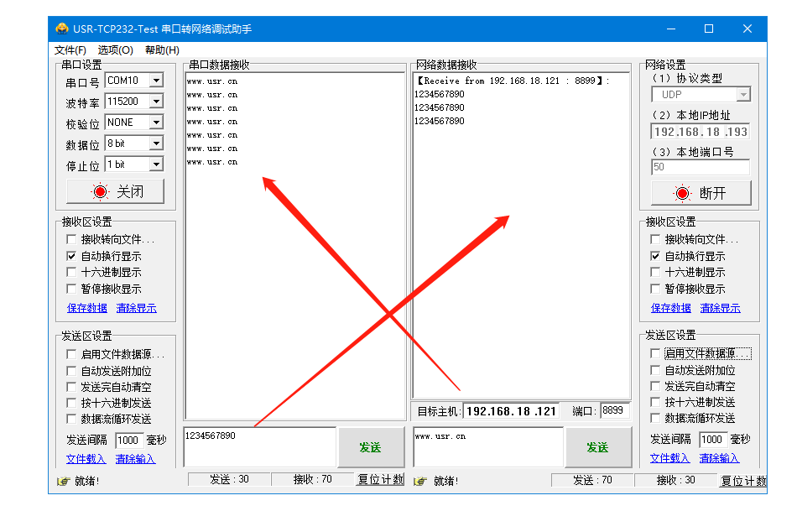This screenshot has width=797, height=532.
Task: Click the hand icon in network status bar
Action: (419, 481)
